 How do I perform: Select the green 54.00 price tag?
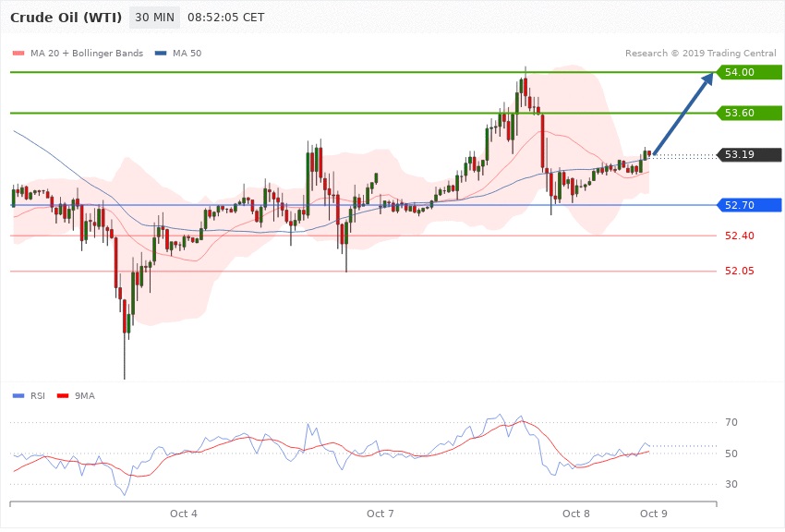click(749, 72)
